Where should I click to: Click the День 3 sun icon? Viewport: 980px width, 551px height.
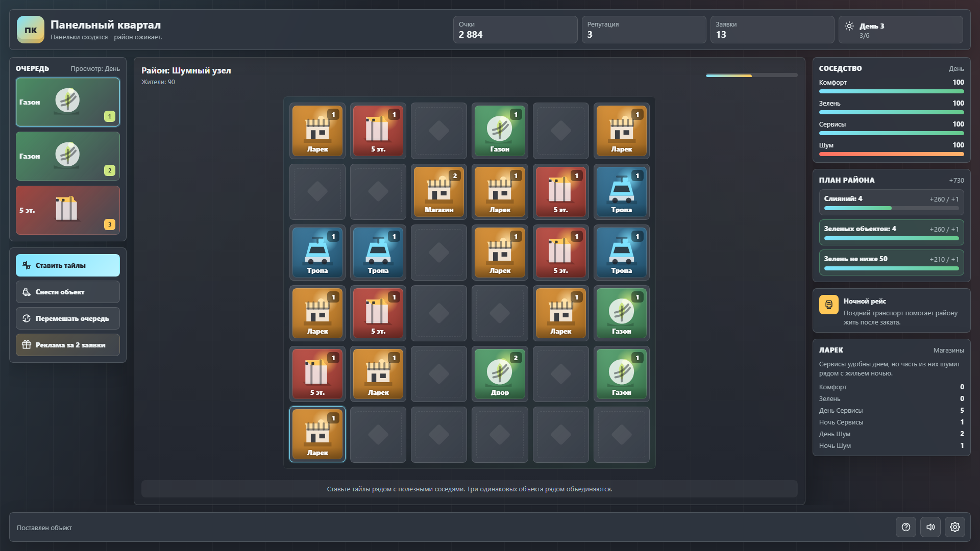[x=849, y=26]
